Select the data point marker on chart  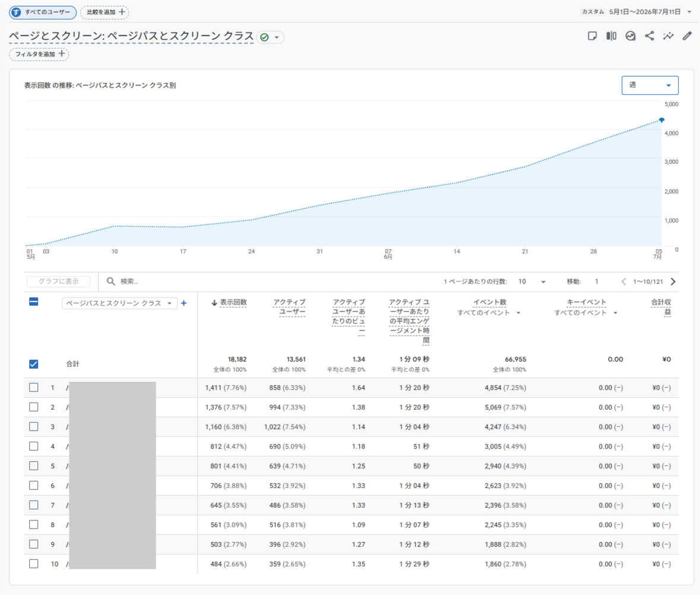661,120
